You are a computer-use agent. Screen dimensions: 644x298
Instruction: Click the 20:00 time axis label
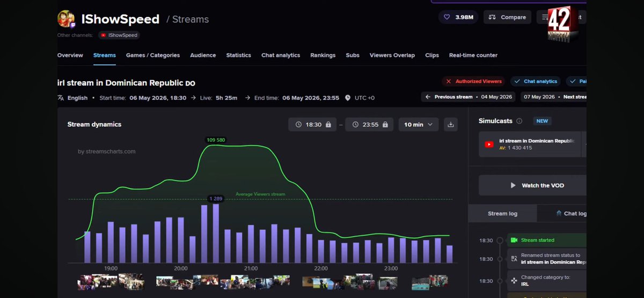(181, 268)
